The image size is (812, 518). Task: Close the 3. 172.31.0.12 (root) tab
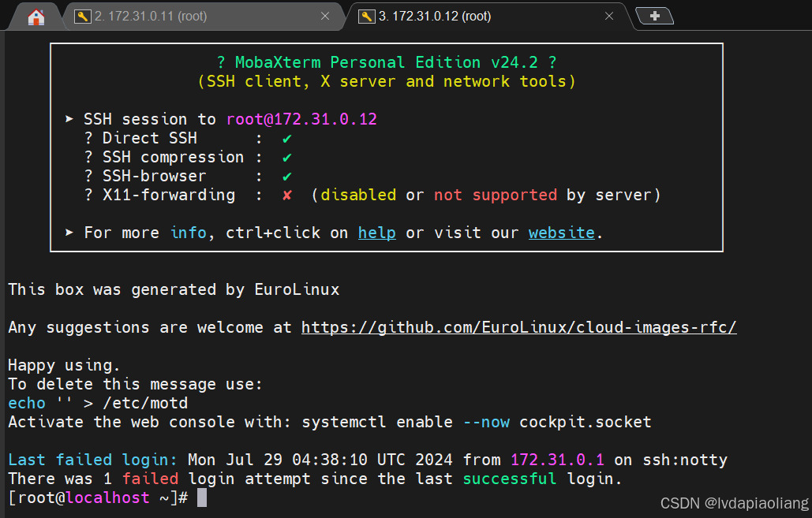[x=609, y=17]
